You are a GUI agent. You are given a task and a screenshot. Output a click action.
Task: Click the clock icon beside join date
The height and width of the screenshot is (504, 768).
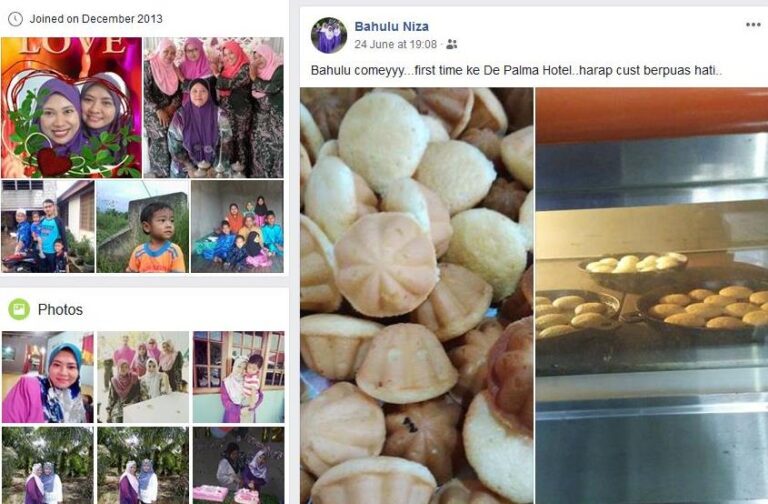tap(15, 19)
